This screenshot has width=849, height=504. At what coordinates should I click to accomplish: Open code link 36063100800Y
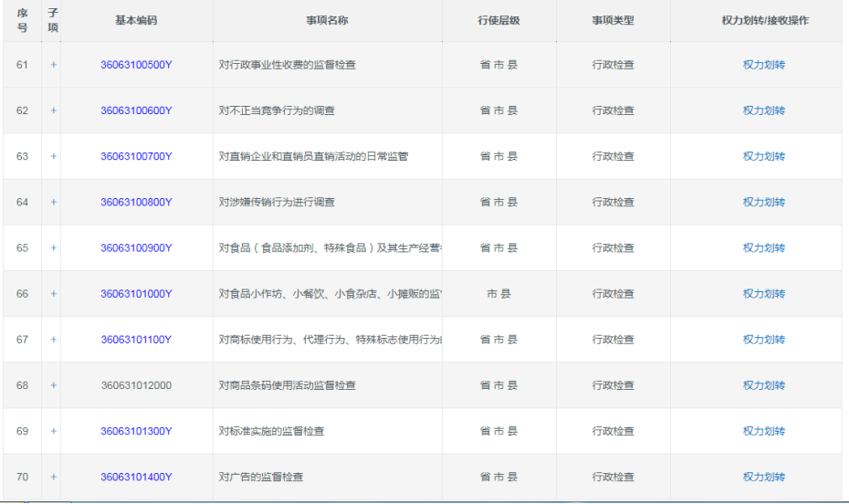136,202
